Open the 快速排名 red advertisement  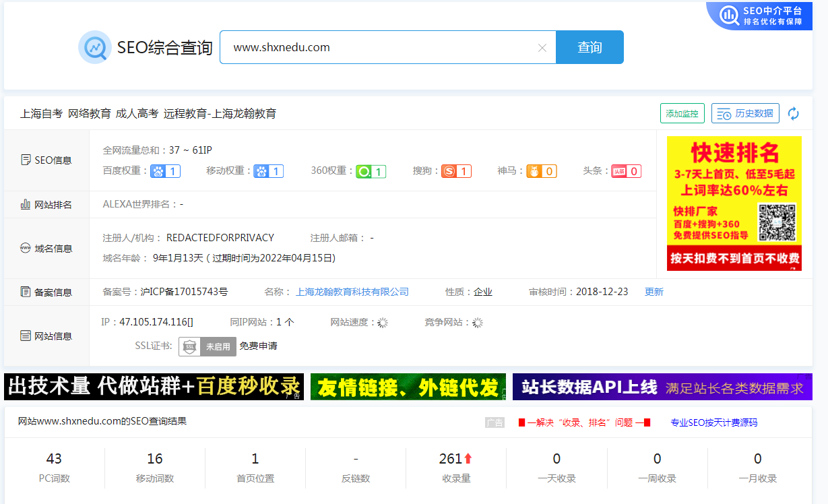[734, 203]
